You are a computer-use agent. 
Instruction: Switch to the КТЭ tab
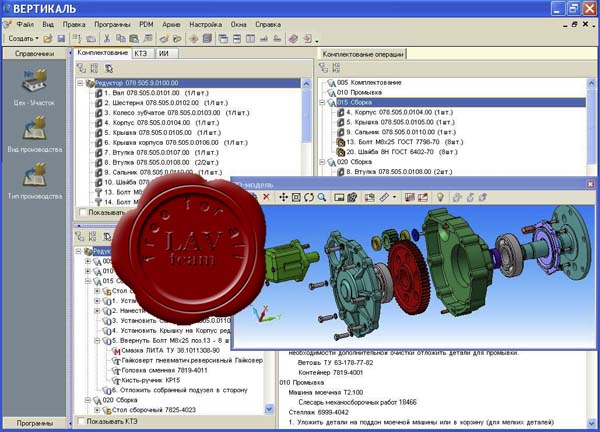click(141, 54)
